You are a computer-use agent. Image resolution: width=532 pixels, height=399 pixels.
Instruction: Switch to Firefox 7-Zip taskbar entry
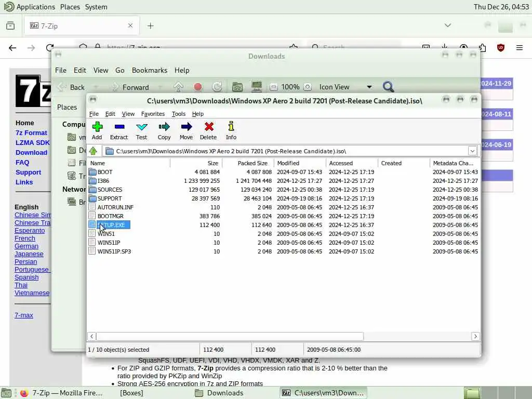(x=61, y=393)
